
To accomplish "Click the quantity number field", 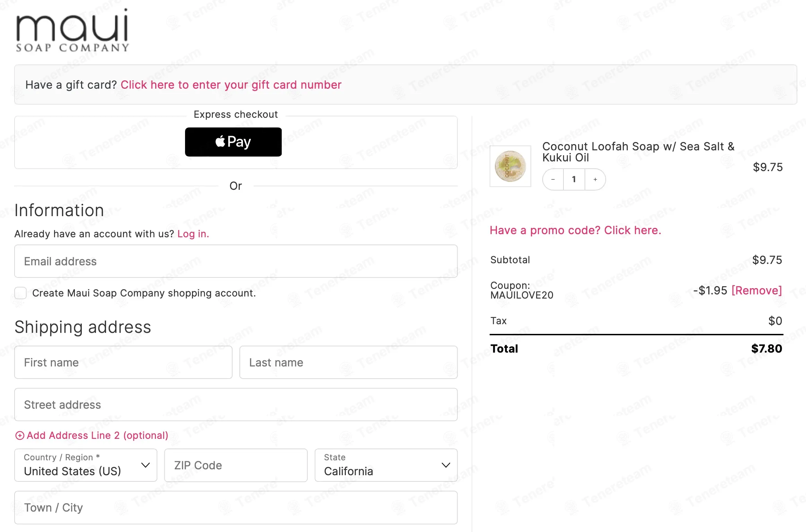I will (574, 179).
